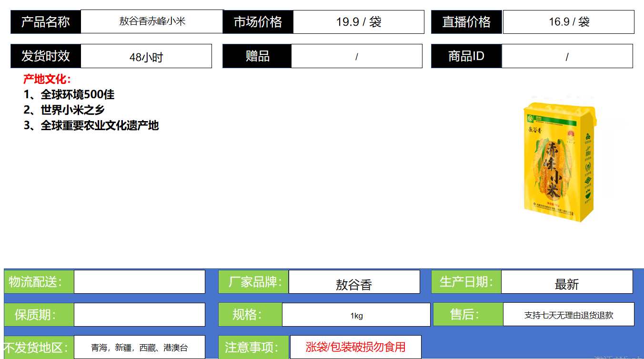Click the red 产地文化 heading
The width and height of the screenshot is (644, 359).
pyautogui.click(x=47, y=79)
